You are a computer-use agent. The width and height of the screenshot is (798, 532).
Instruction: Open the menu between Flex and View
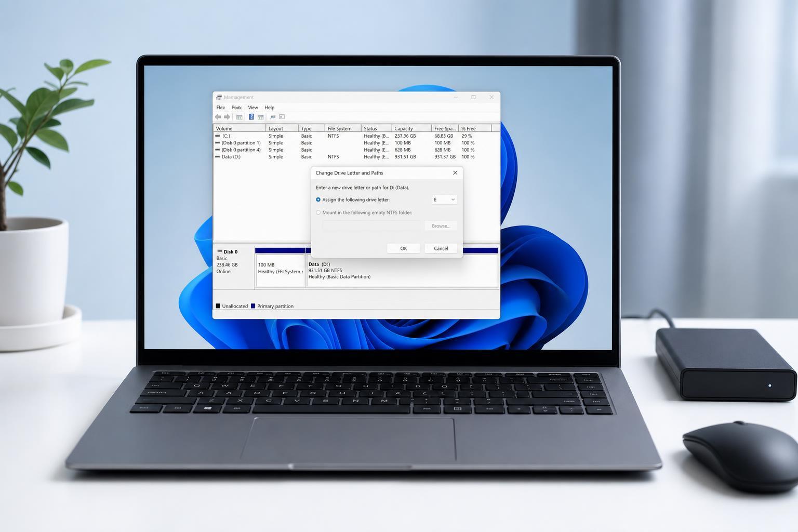[237, 108]
